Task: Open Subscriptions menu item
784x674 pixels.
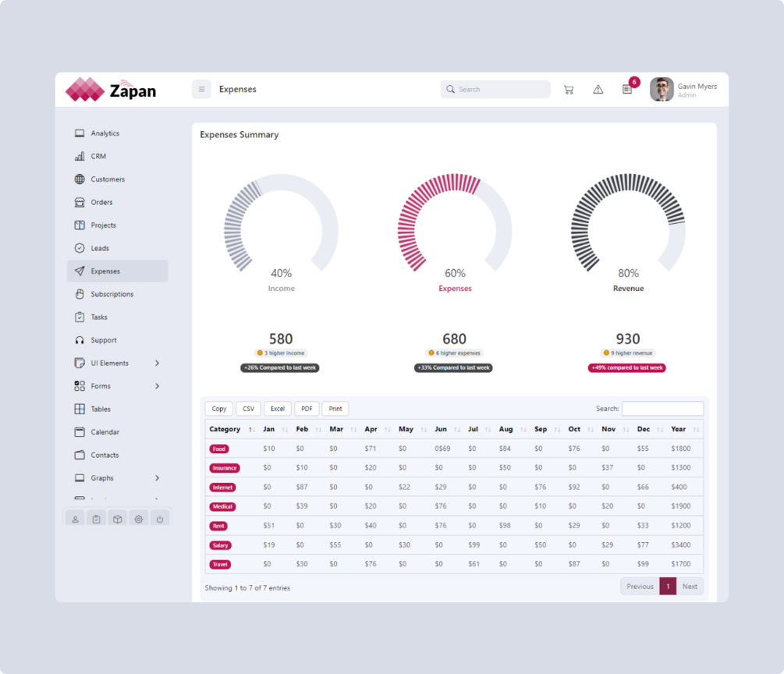Action: click(118, 294)
